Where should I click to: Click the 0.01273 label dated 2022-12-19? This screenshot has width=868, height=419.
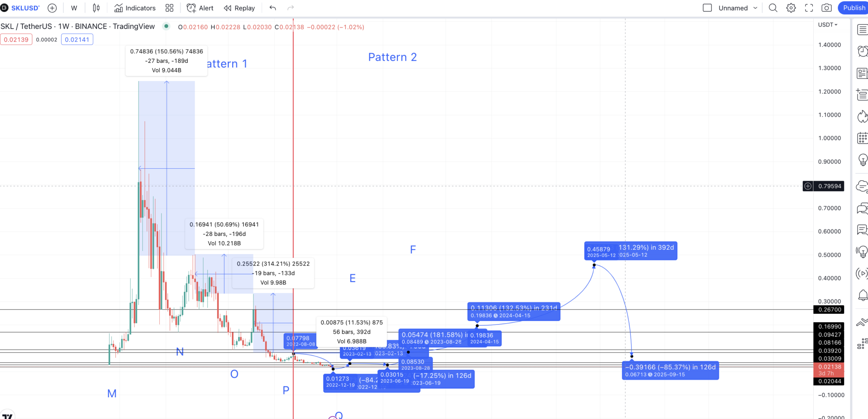pyautogui.click(x=340, y=382)
